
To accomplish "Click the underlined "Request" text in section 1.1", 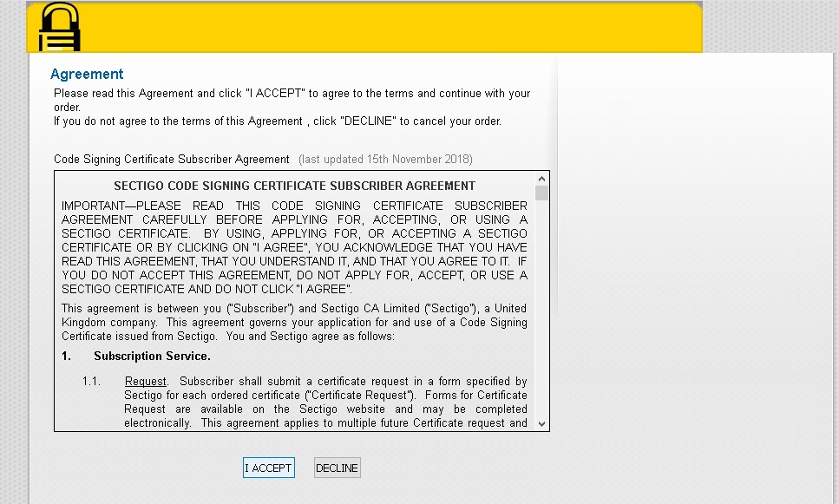I will [x=145, y=382].
